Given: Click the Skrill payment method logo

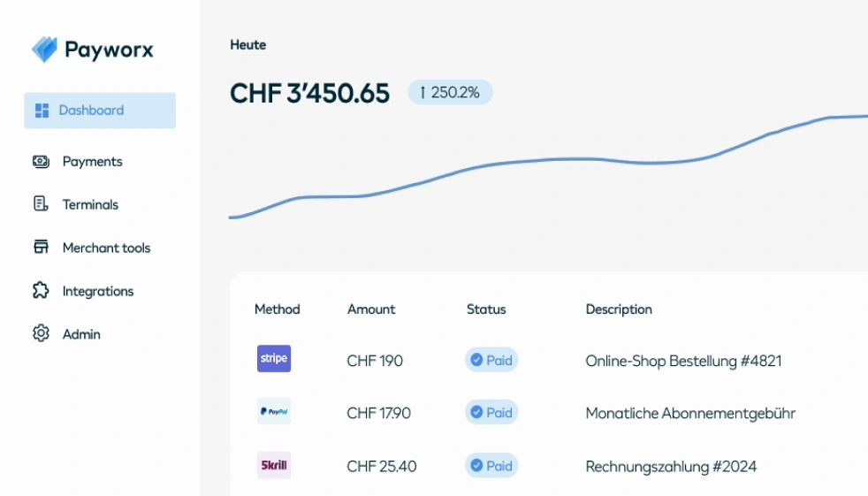Looking at the screenshot, I should pyautogui.click(x=274, y=465).
